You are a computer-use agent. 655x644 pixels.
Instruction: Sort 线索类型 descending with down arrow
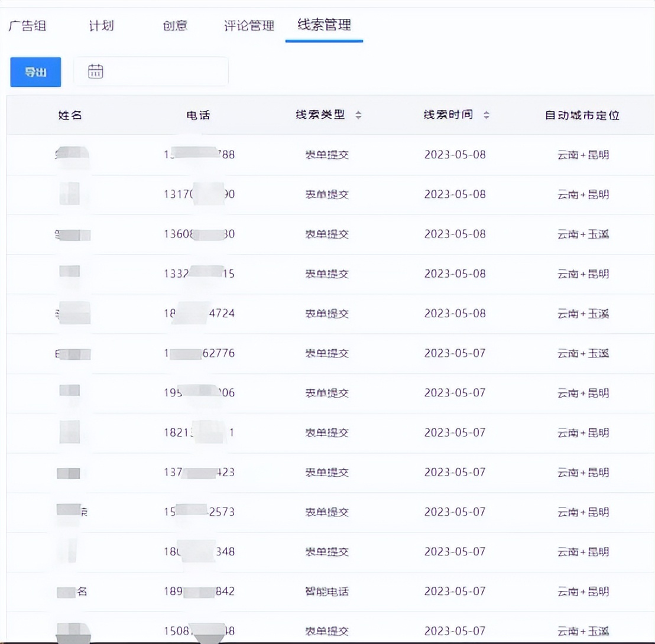[359, 118]
